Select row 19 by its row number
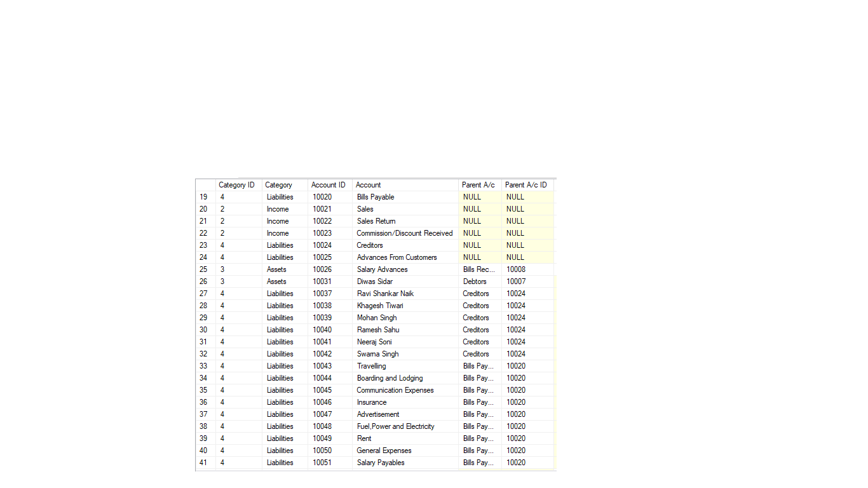This screenshot has width=868, height=488. coord(204,197)
